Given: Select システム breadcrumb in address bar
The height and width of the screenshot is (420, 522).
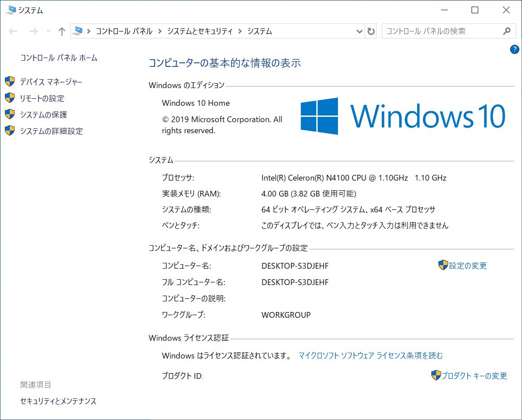Looking at the screenshot, I should pos(260,31).
